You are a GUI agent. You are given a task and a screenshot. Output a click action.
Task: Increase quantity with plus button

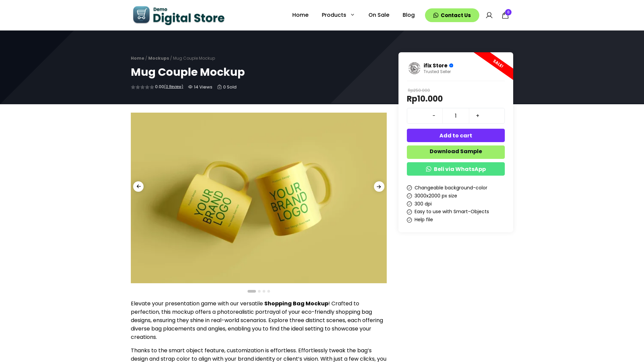(x=478, y=116)
